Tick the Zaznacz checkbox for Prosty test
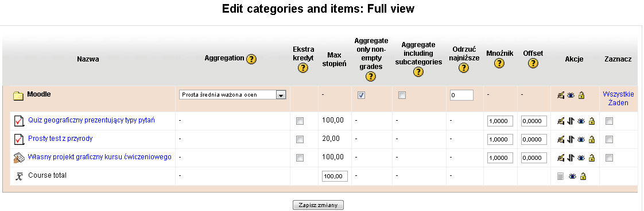The width and height of the screenshot is (644, 211). pyautogui.click(x=610, y=140)
